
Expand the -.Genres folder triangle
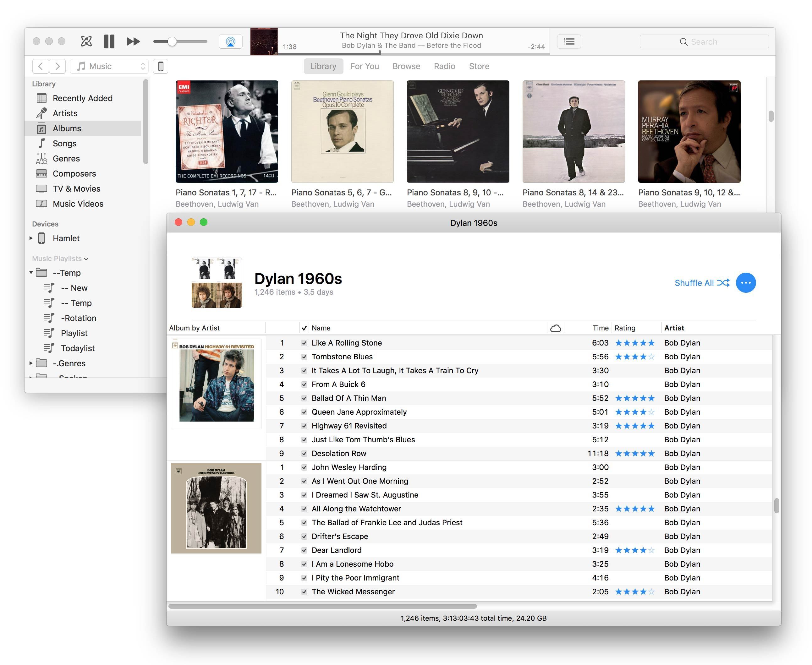(x=31, y=363)
